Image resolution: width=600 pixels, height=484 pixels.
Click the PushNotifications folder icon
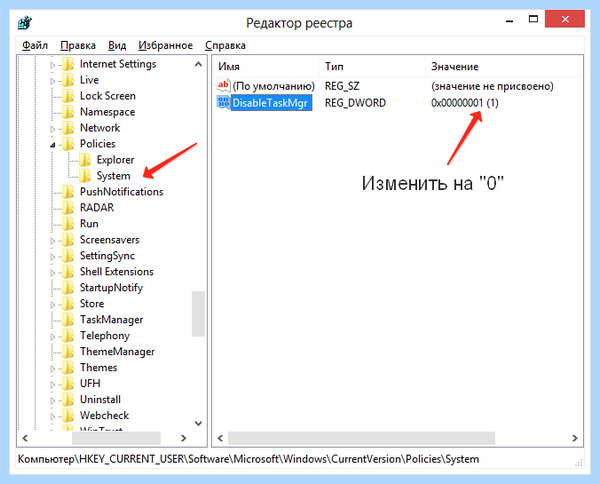[68, 192]
